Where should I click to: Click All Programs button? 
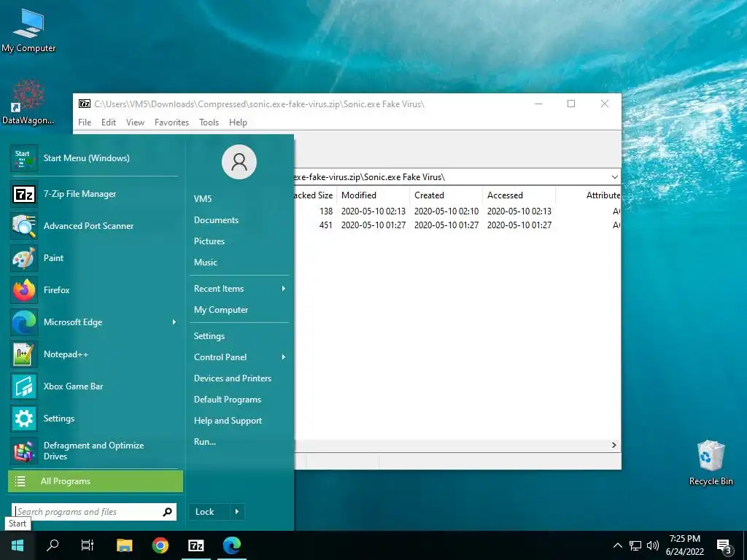96,481
